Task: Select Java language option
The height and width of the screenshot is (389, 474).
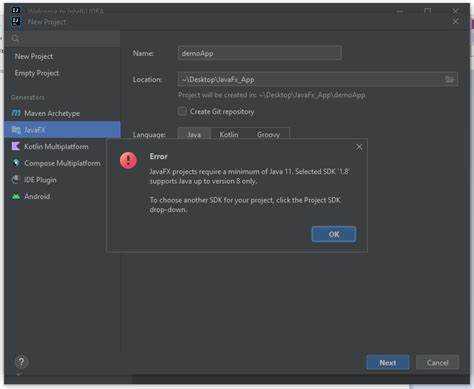Action: point(194,134)
